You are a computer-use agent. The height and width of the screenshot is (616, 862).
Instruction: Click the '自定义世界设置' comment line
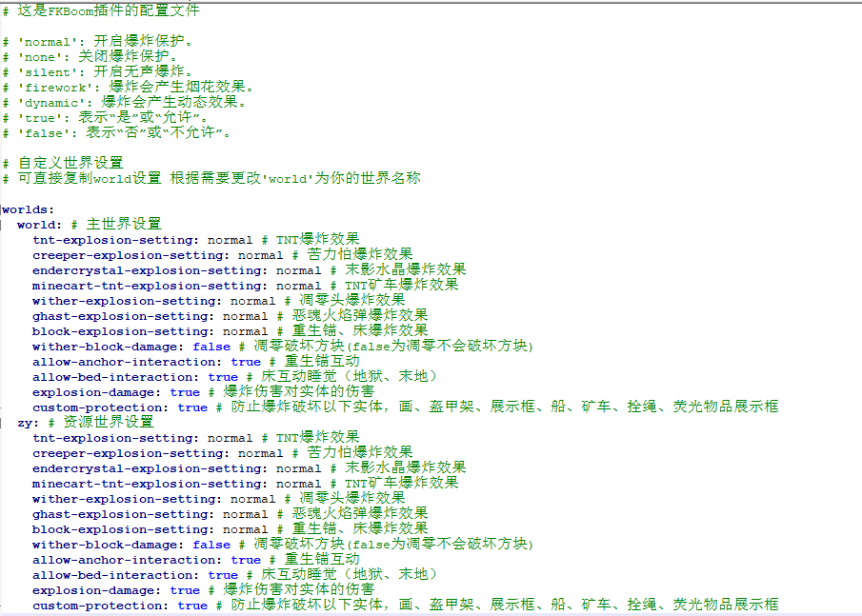[63, 163]
